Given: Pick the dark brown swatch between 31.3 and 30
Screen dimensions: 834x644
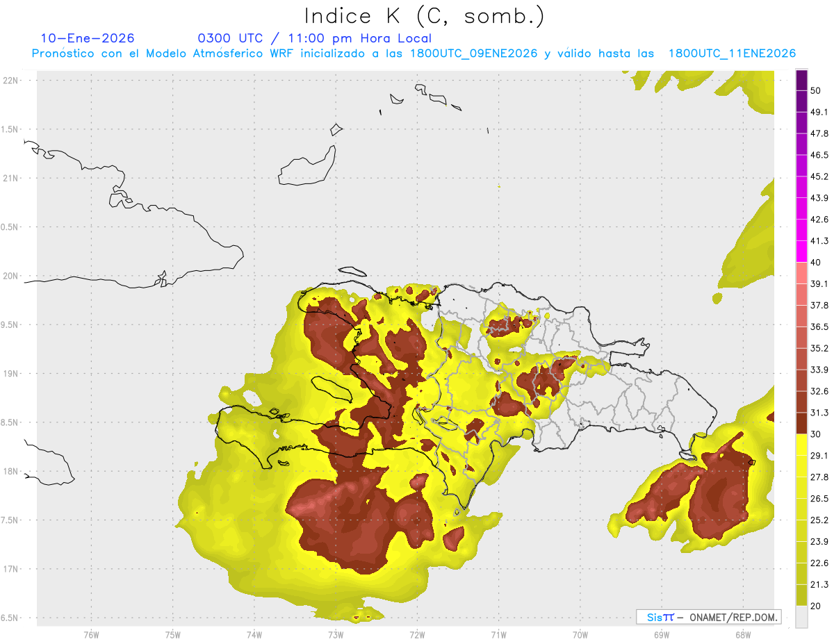Looking at the screenshot, I should point(801,423).
